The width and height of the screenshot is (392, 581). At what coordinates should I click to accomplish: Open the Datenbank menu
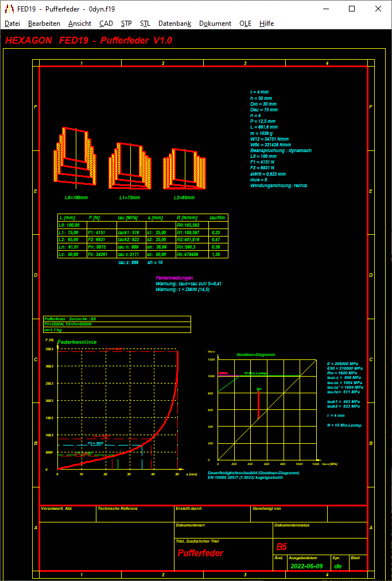174,24
